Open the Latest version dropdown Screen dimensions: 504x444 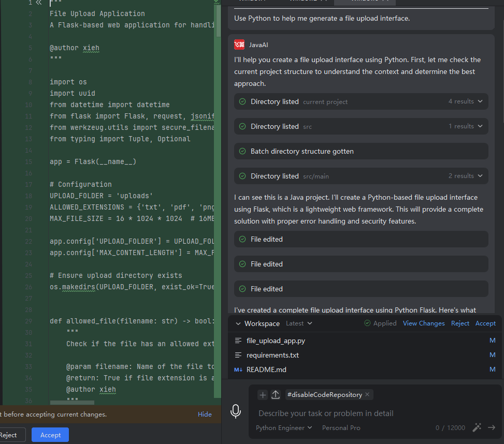pos(299,323)
